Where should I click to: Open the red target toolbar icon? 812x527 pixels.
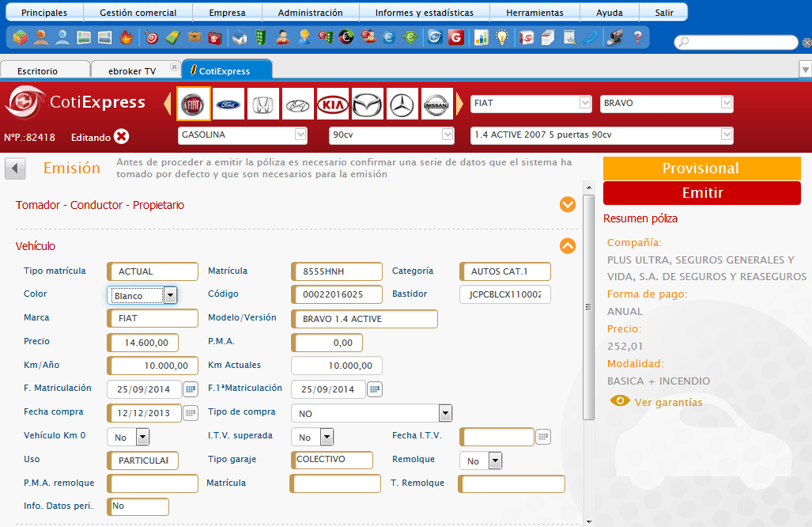tap(151, 37)
